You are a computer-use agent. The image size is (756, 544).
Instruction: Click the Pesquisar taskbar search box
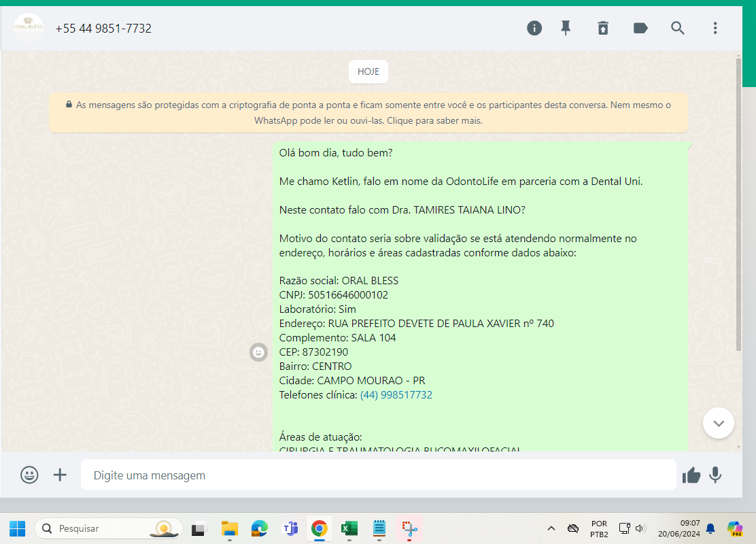pos(109,528)
